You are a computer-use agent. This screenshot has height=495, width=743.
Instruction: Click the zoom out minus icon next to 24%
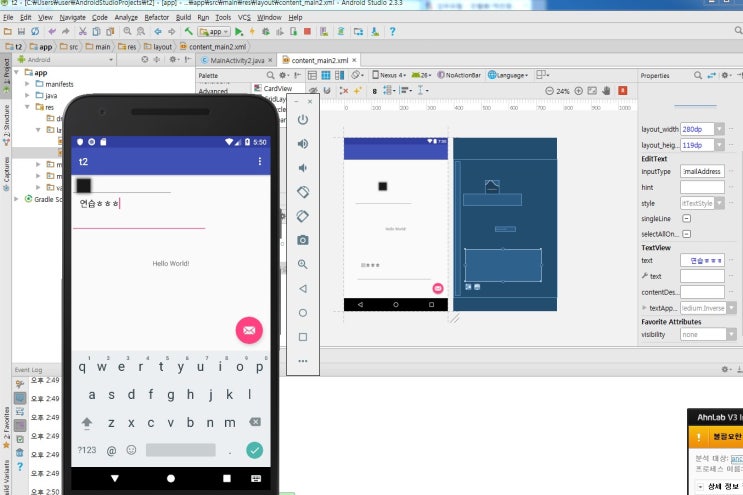tap(549, 91)
